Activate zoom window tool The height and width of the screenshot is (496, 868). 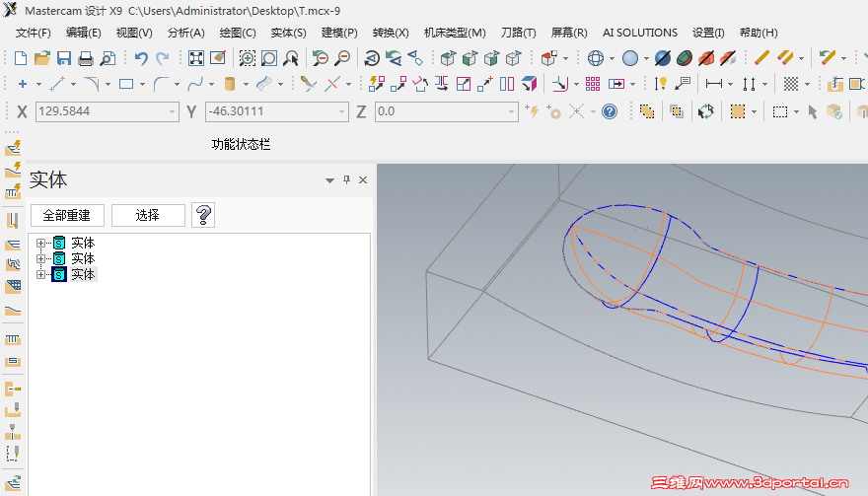click(269, 58)
